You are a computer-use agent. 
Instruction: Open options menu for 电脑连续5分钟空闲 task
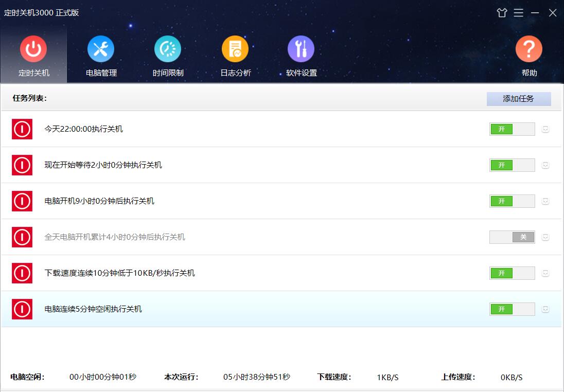(x=545, y=309)
